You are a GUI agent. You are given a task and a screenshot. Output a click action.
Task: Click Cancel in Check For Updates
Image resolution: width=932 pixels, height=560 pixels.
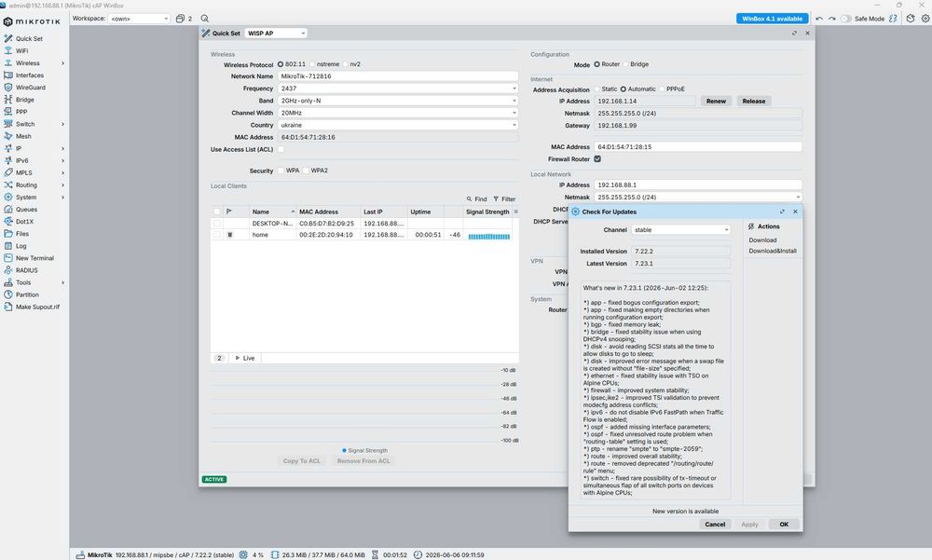coord(715,525)
